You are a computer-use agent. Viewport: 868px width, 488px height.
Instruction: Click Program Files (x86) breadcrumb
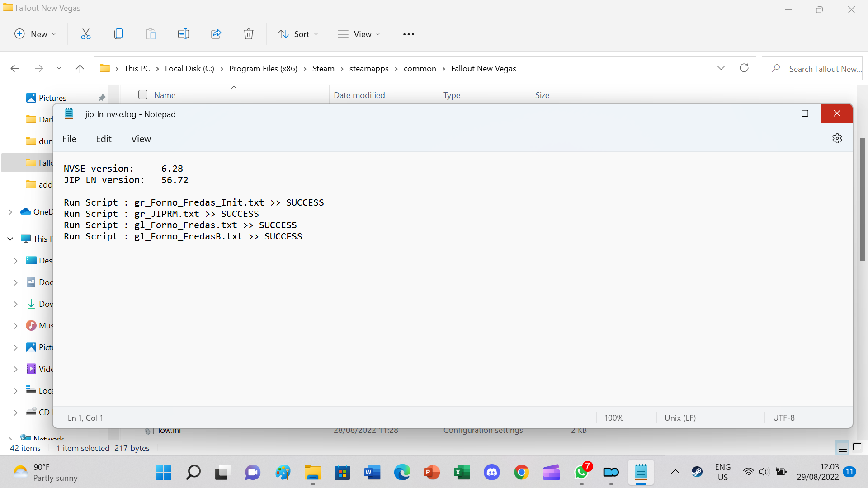tap(263, 69)
